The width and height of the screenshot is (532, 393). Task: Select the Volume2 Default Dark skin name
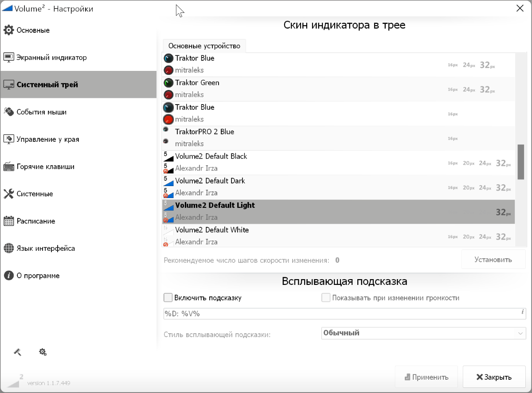tap(210, 181)
